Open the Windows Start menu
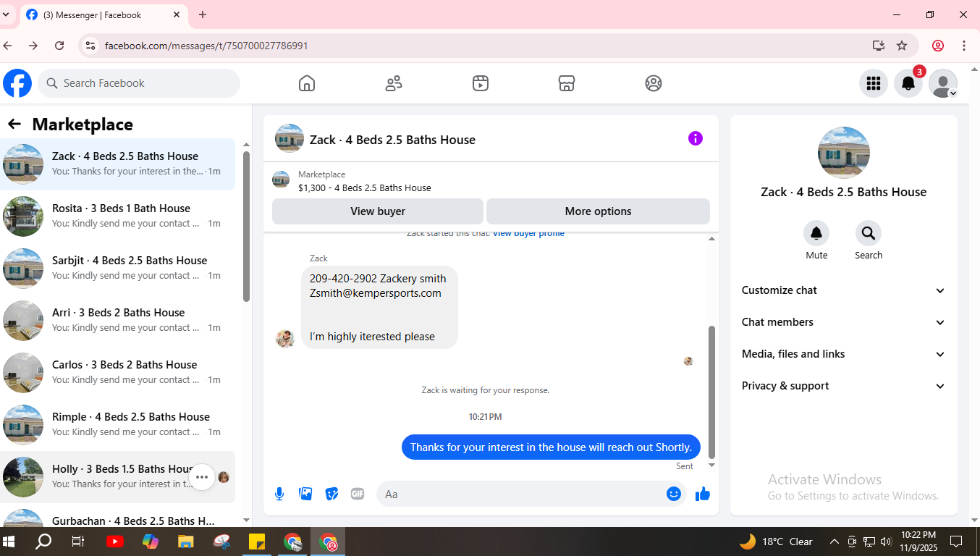This screenshot has height=556, width=980. click(9, 542)
